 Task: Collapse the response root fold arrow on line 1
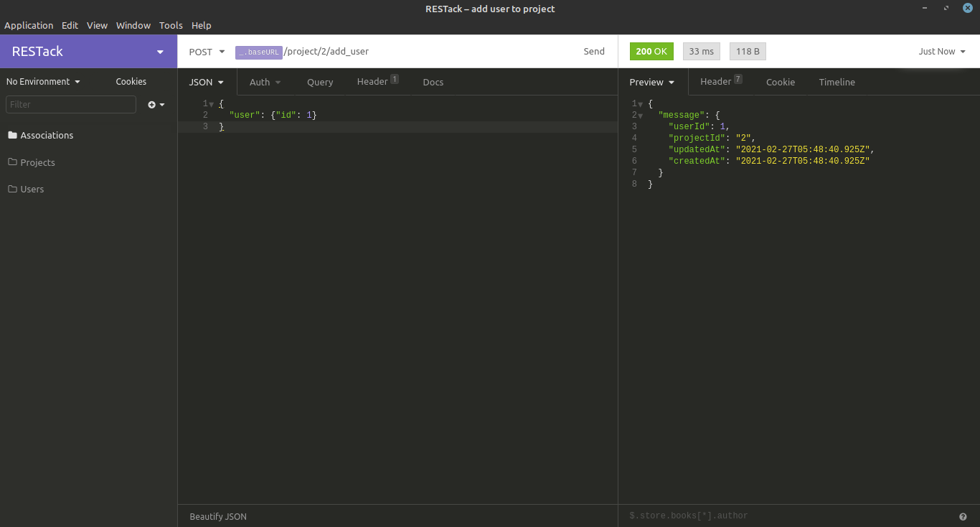tap(641, 104)
